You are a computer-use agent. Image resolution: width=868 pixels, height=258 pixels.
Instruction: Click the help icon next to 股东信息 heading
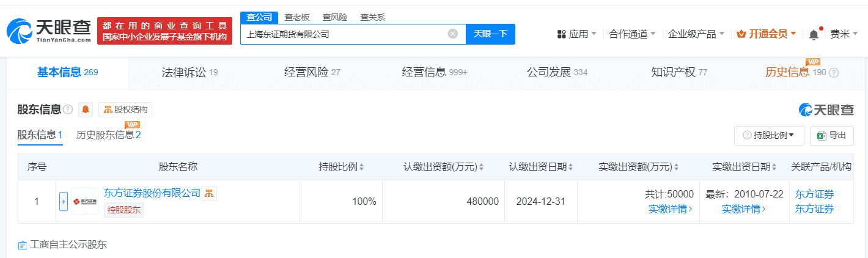(x=68, y=109)
